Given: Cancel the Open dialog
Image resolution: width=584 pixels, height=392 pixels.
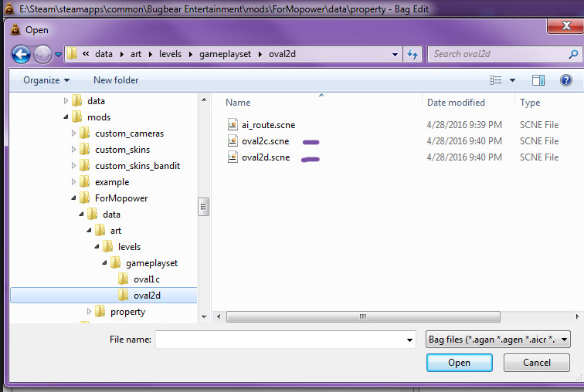Looking at the screenshot, I should [x=536, y=363].
